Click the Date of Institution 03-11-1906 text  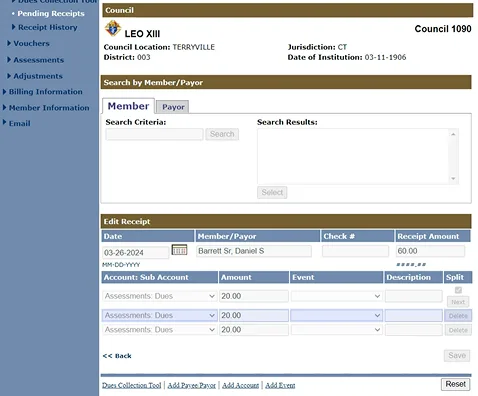click(x=347, y=57)
